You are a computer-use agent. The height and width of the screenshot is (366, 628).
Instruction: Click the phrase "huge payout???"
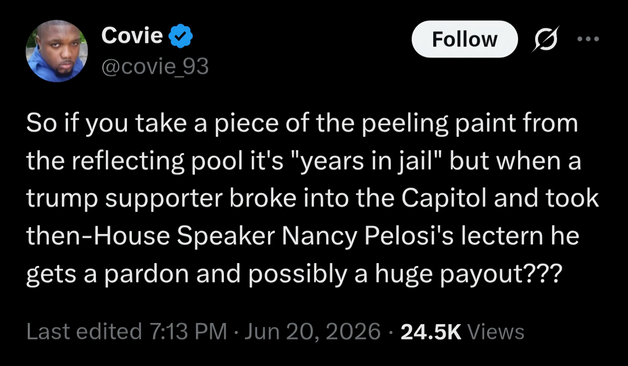point(467,274)
